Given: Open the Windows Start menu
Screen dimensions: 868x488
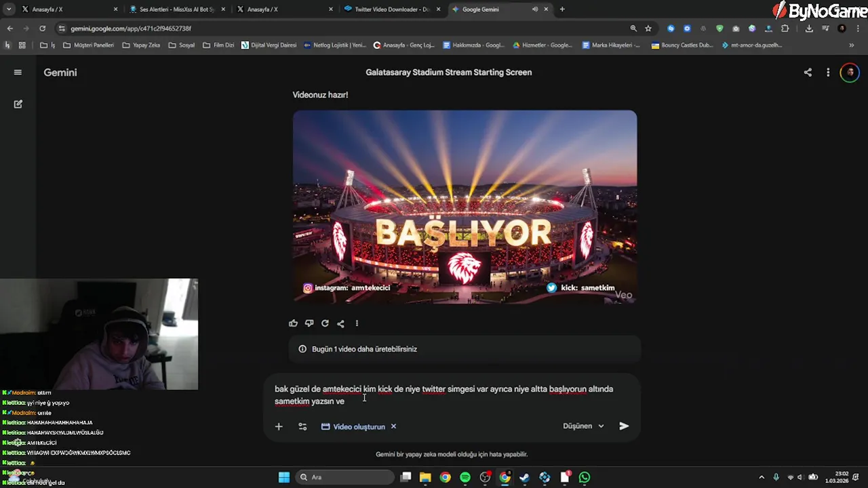Looking at the screenshot, I should pyautogui.click(x=284, y=477).
